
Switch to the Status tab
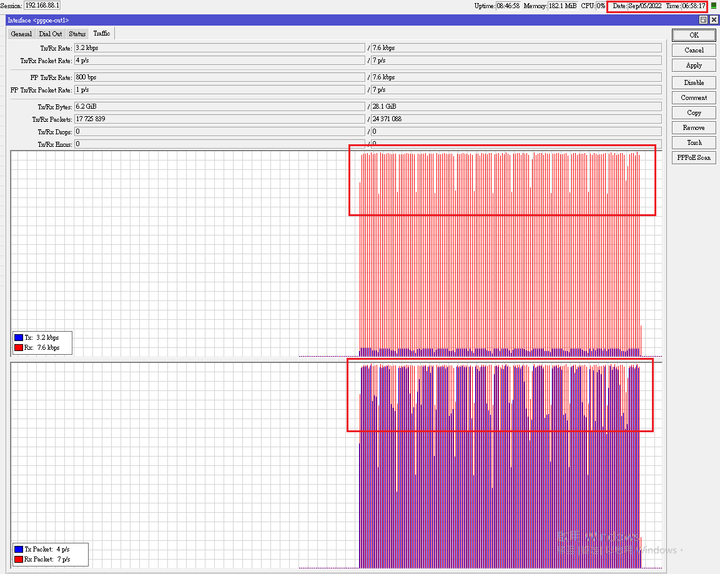pos(77,34)
